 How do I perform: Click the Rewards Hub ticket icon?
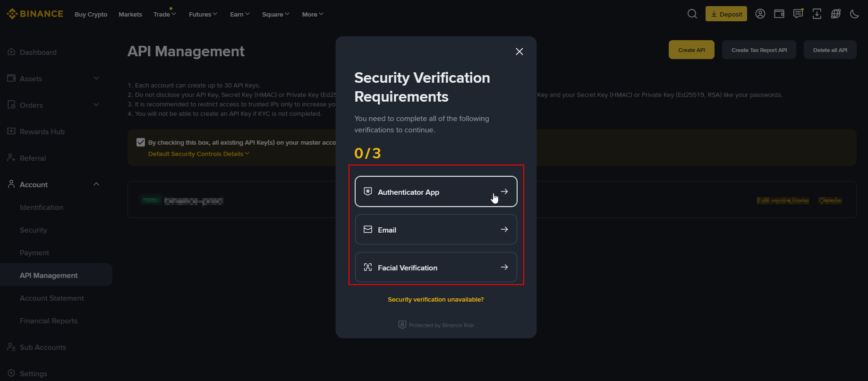tap(11, 131)
